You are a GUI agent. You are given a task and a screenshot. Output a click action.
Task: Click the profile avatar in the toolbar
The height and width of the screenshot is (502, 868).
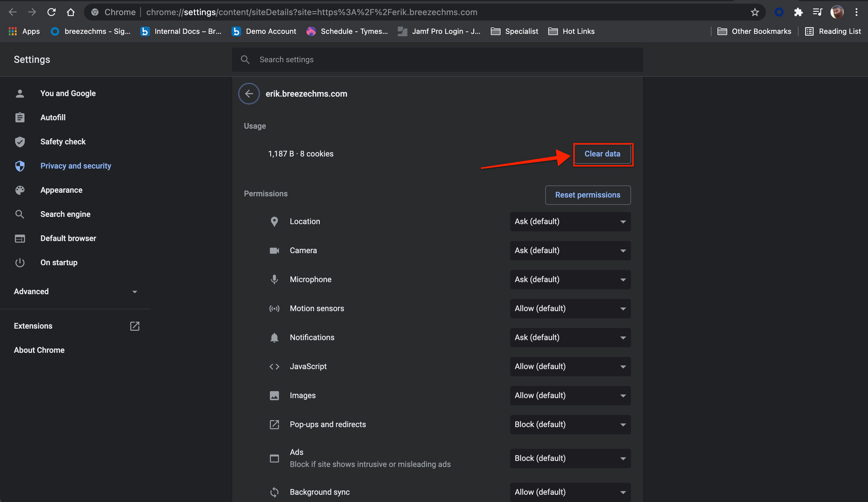pyautogui.click(x=837, y=12)
